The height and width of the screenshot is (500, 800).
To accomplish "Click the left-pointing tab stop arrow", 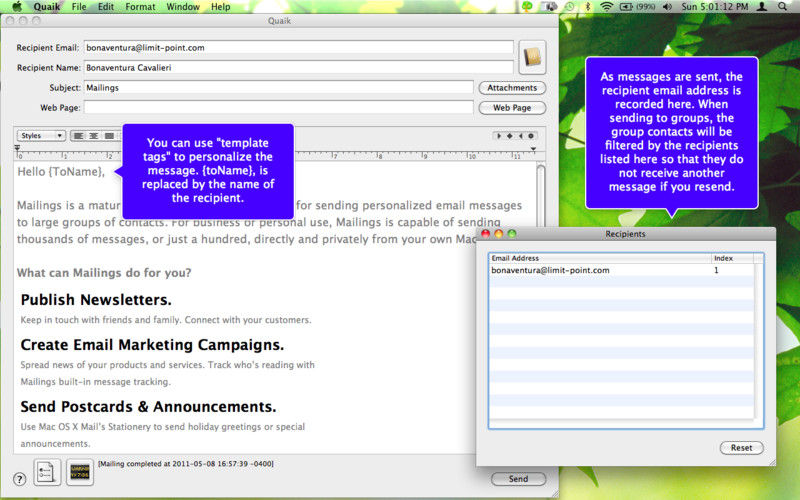I will point(520,136).
